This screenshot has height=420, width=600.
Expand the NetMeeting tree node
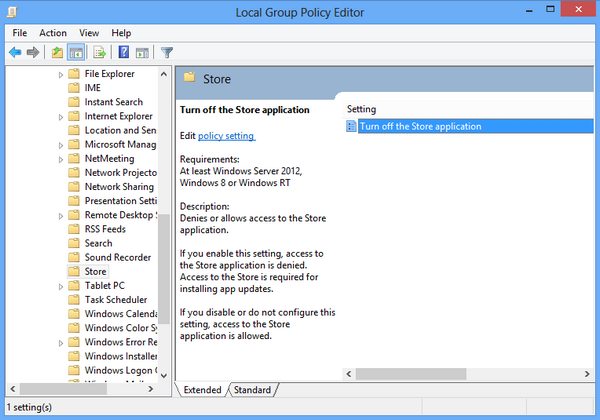click(x=60, y=160)
